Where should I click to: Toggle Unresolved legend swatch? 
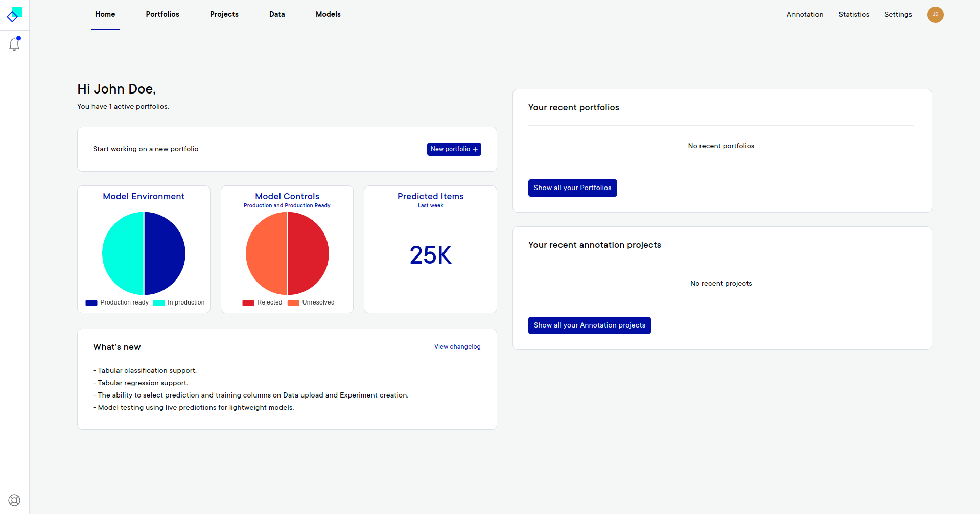293,303
